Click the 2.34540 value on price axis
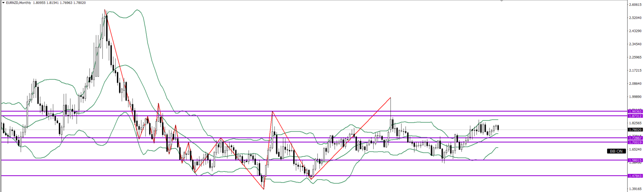 click(x=636, y=44)
